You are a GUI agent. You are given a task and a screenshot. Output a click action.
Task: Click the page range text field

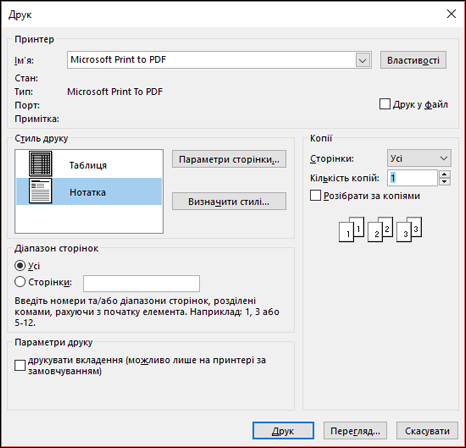141,283
